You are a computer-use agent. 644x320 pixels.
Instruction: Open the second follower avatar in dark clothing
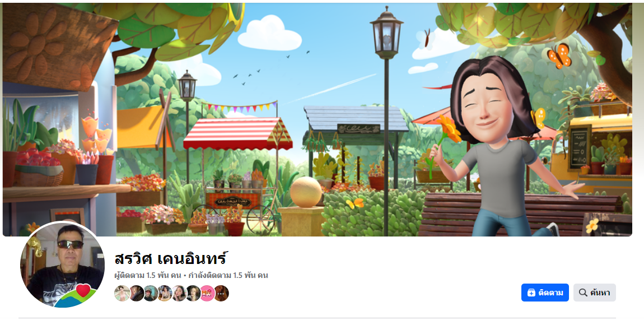tap(136, 293)
